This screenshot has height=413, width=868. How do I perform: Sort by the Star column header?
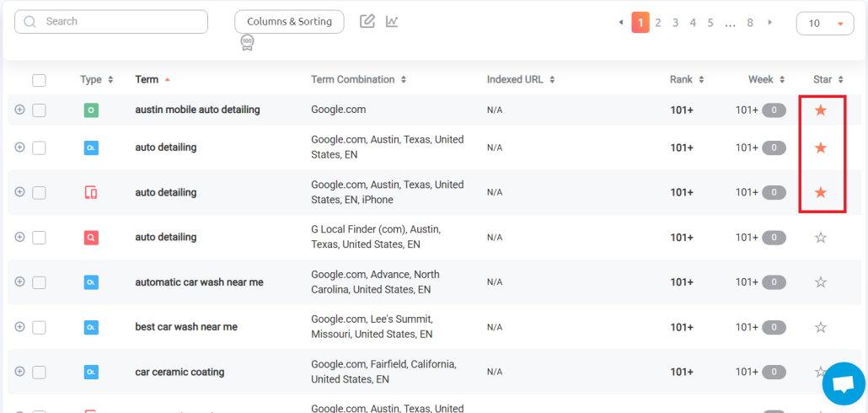[x=828, y=80]
